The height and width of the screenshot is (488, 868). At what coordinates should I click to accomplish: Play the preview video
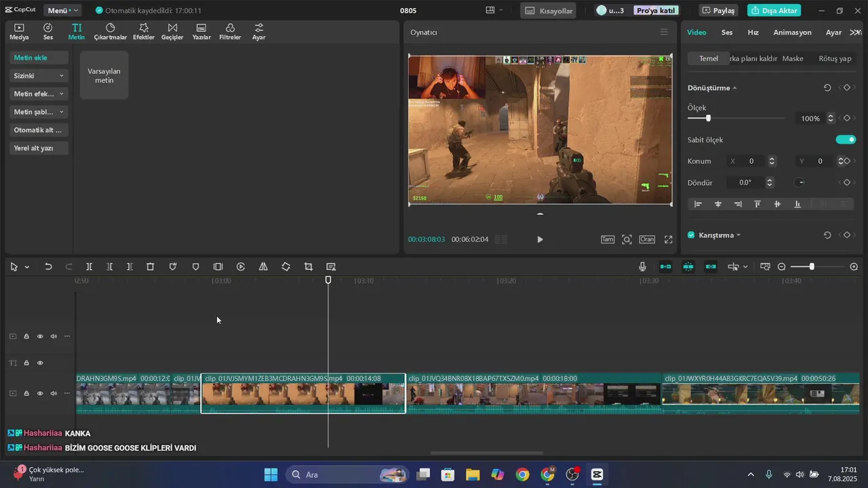point(540,239)
